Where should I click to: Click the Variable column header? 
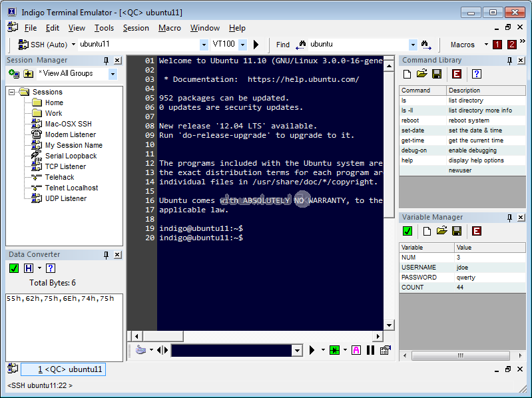427,248
